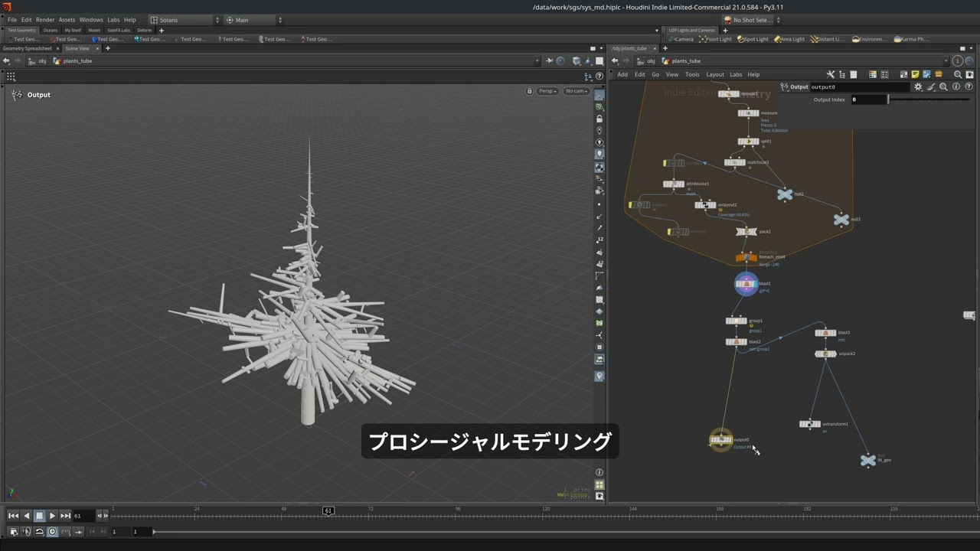Open the network editor Tools menu

click(692, 74)
